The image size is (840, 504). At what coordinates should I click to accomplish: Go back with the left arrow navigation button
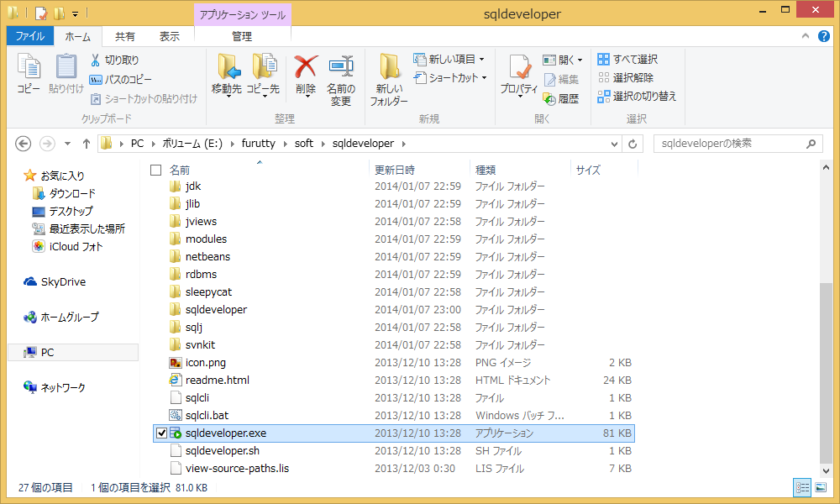click(x=23, y=144)
